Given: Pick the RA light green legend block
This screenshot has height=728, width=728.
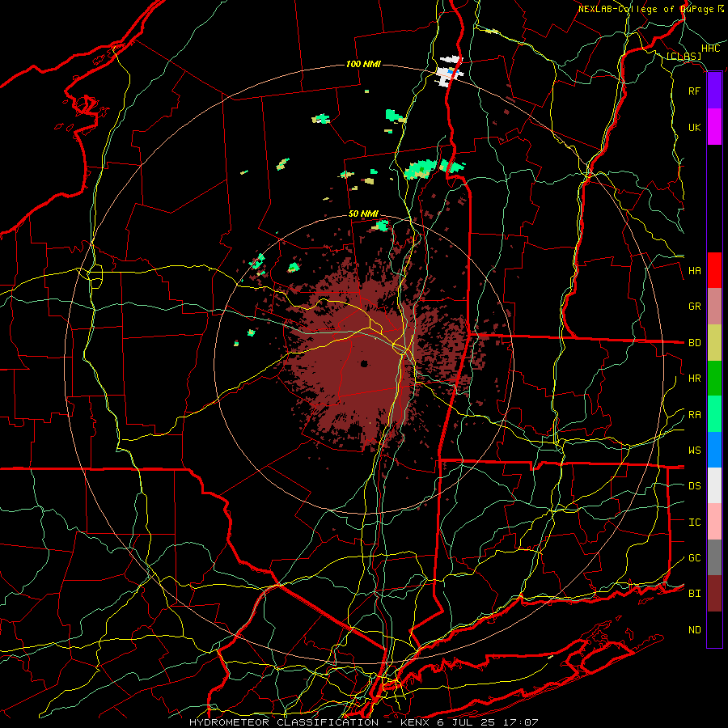Looking at the screenshot, I should (x=714, y=414).
